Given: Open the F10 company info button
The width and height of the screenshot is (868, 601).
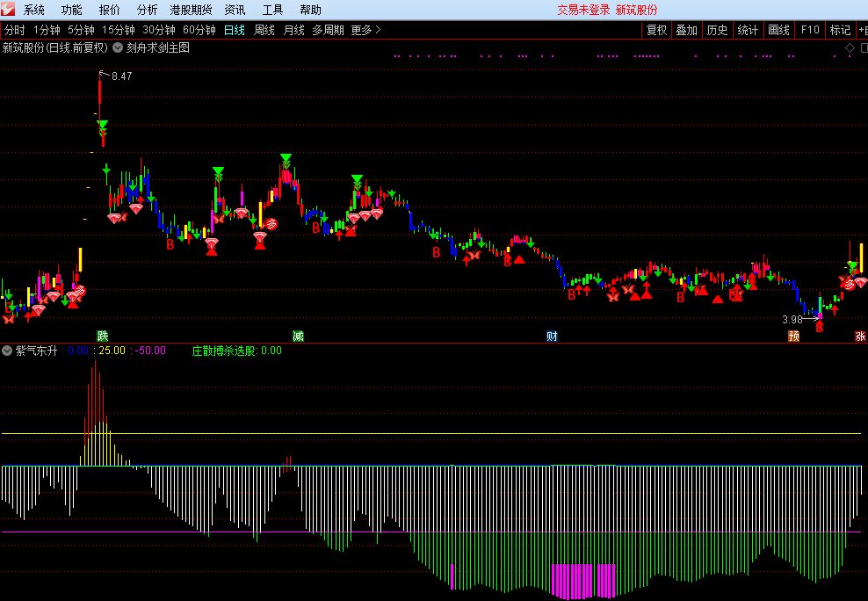Looking at the screenshot, I should (810, 30).
